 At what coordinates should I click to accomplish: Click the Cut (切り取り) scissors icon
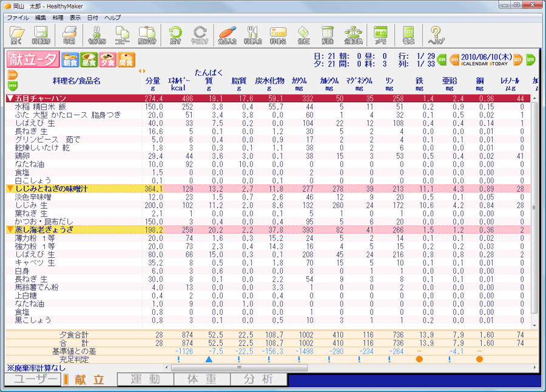pyautogui.click(x=97, y=36)
